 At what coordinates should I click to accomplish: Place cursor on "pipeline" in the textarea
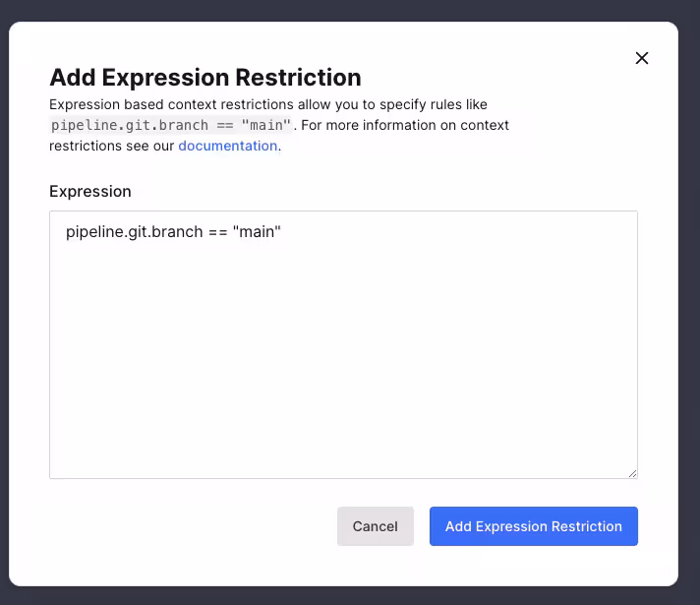94,232
